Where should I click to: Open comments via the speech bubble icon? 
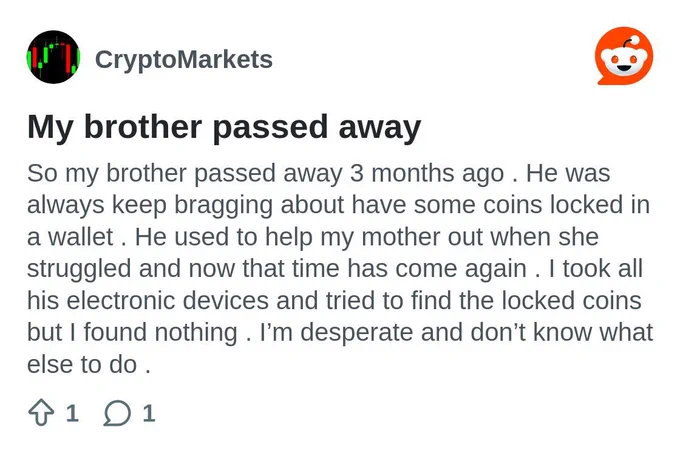117,412
